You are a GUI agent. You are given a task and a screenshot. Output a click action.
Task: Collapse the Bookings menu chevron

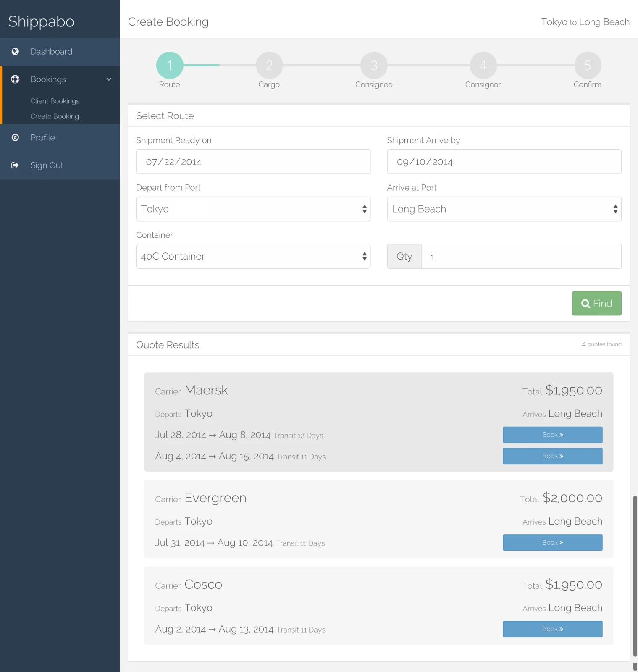click(109, 79)
